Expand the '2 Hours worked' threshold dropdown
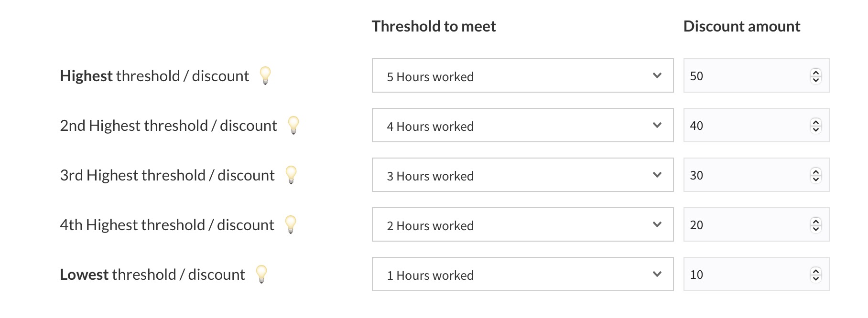The height and width of the screenshot is (318, 868). [522, 225]
